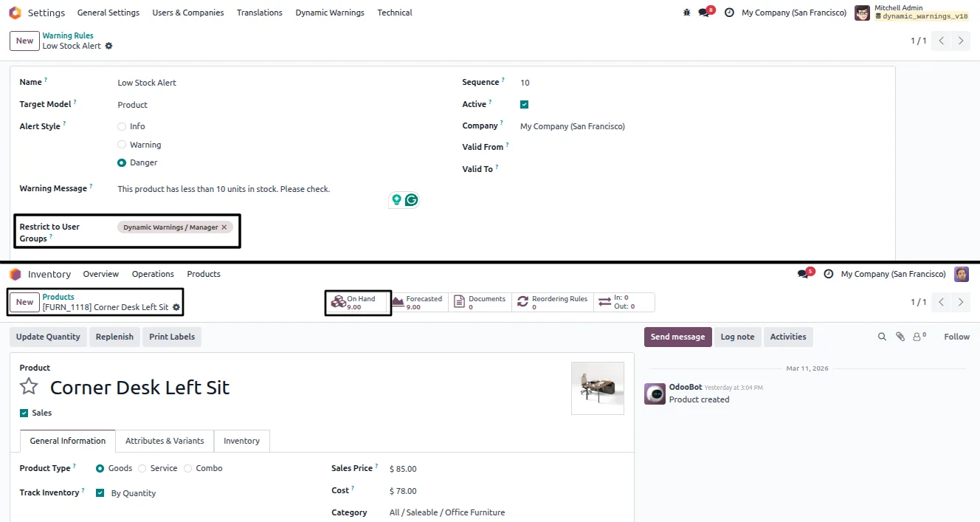Click the green Grammarly icon
980x522 pixels.
coord(412,199)
